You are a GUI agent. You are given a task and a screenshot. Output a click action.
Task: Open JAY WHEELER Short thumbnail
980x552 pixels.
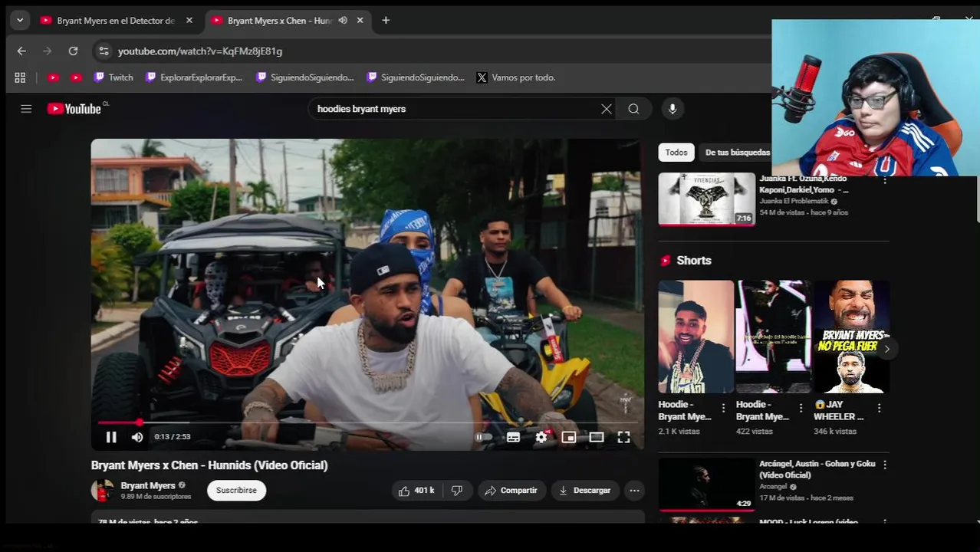coord(851,337)
